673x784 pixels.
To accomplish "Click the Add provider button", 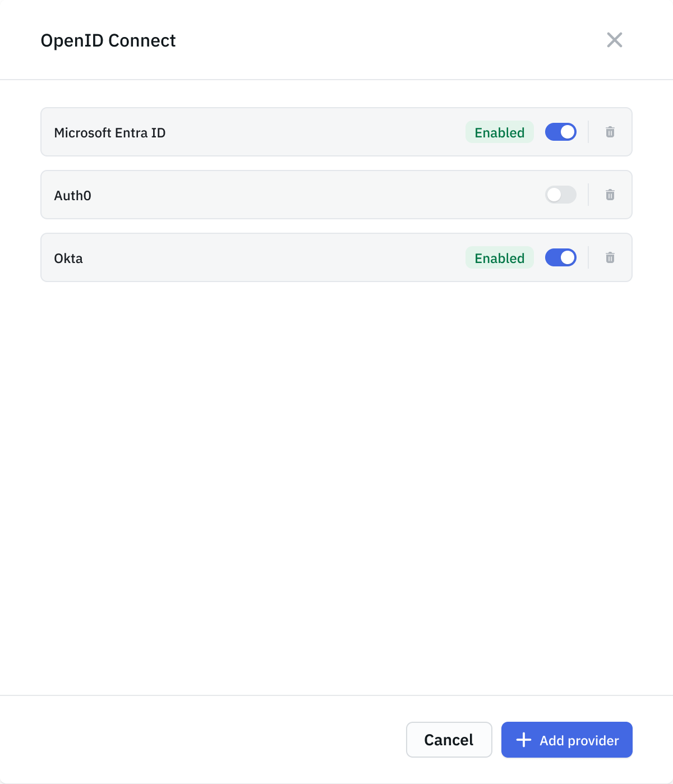I will click(566, 740).
